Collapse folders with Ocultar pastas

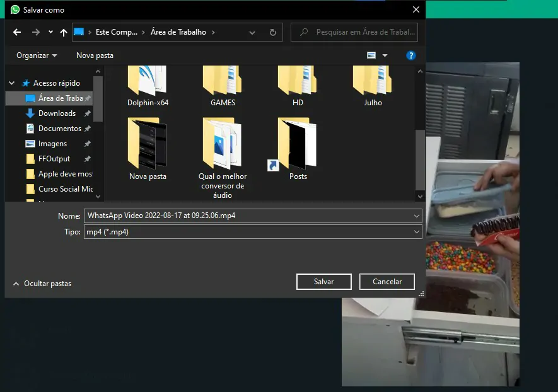tap(42, 284)
